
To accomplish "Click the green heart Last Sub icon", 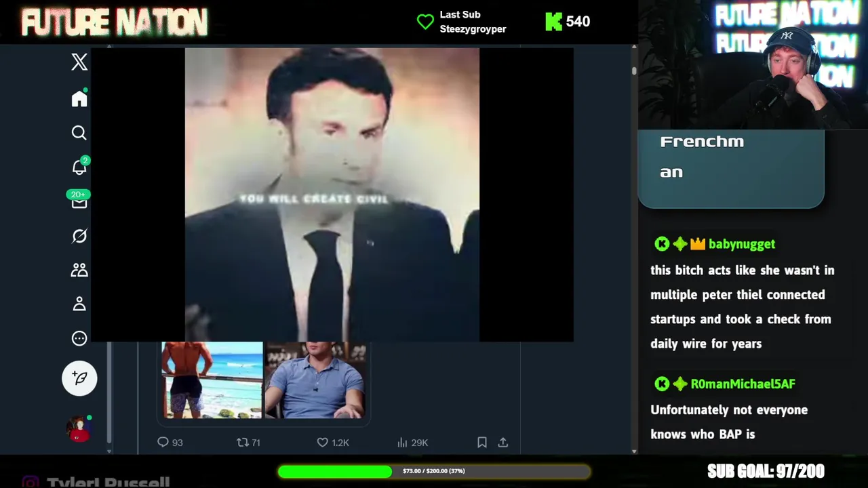I will click(x=425, y=22).
